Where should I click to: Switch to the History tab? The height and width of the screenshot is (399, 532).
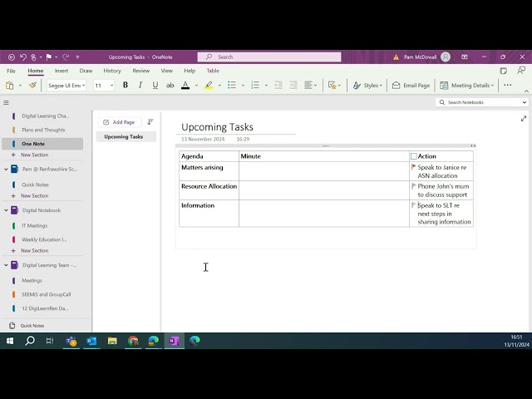click(x=112, y=71)
